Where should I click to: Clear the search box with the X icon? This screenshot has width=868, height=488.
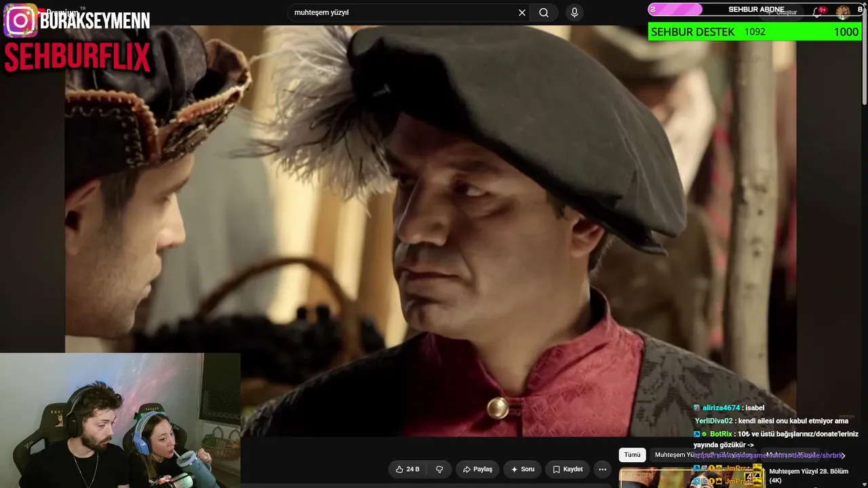click(x=522, y=13)
